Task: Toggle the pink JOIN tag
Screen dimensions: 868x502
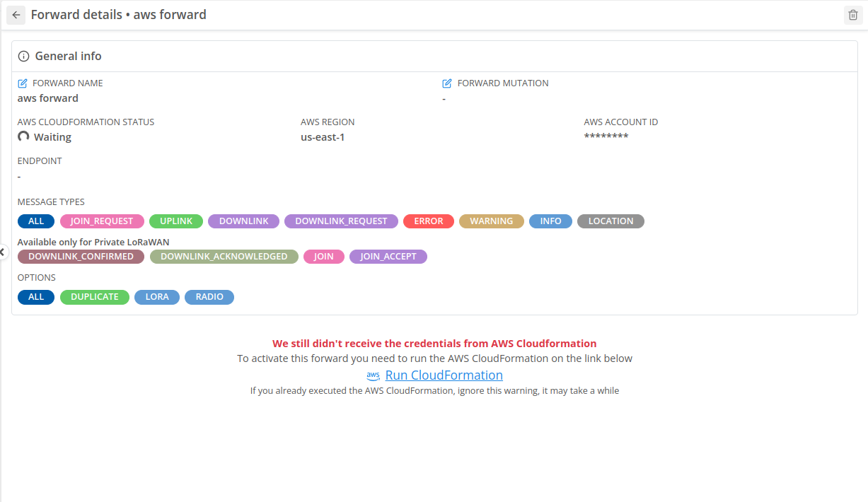Action: tap(324, 257)
